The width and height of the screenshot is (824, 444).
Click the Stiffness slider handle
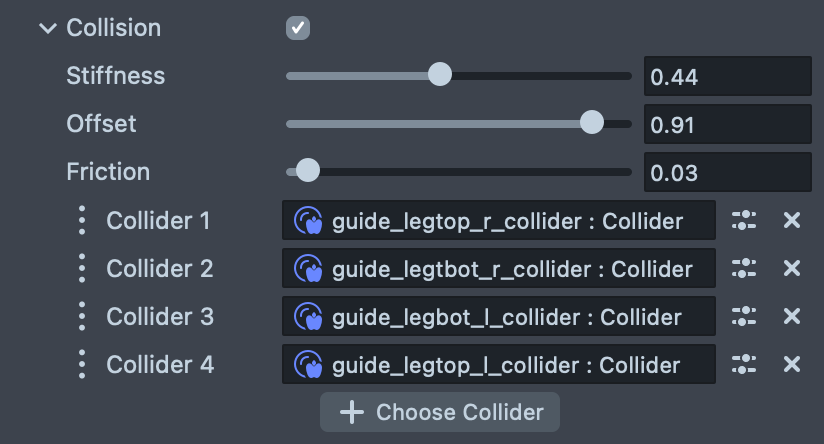pyautogui.click(x=439, y=75)
